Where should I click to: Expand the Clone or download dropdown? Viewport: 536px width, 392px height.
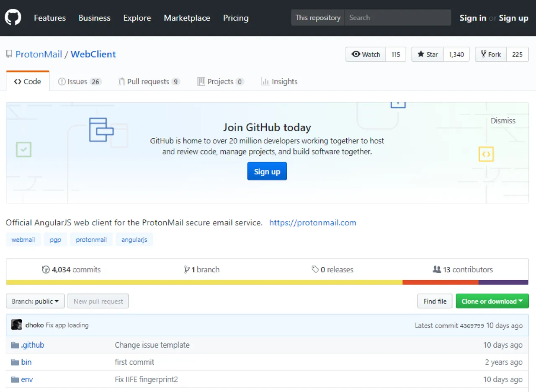pyautogui.click(x=492, y=301)
